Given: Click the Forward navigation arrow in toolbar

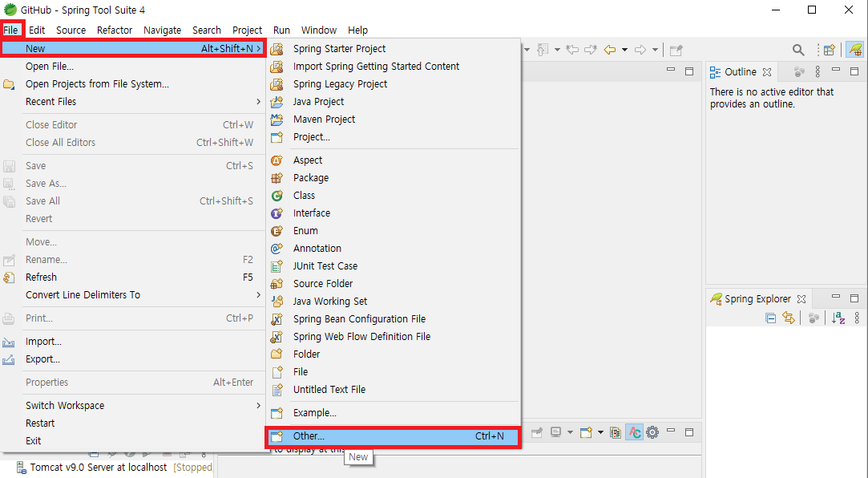Looking at the screenshot, I should pos(640,50).
